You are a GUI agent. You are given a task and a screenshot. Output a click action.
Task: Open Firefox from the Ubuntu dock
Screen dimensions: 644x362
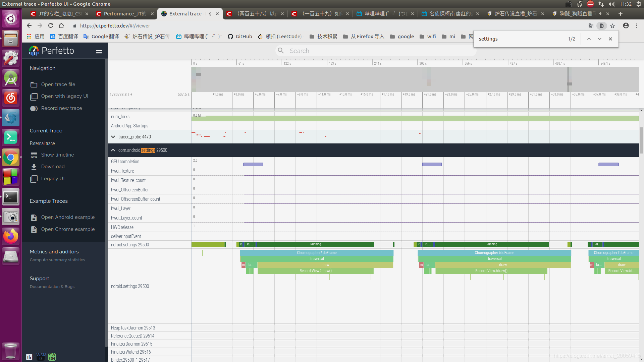tap(11, 236)
